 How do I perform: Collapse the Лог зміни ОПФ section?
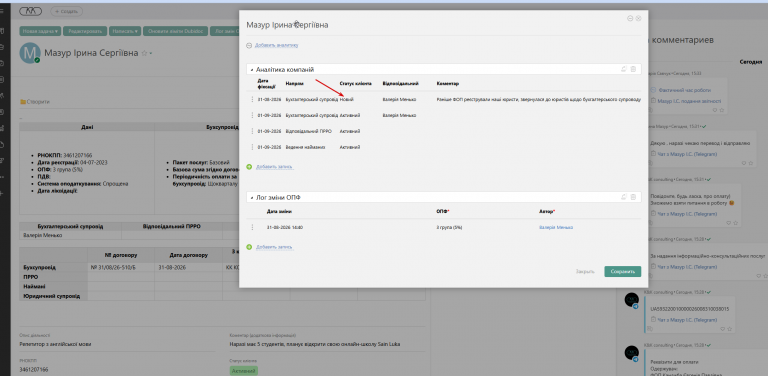[252, 198]
